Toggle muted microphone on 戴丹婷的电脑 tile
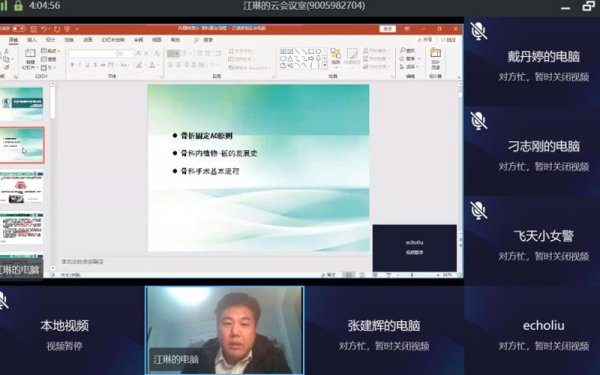The height and width of the screenshot is (375, 600). [478, 31]
